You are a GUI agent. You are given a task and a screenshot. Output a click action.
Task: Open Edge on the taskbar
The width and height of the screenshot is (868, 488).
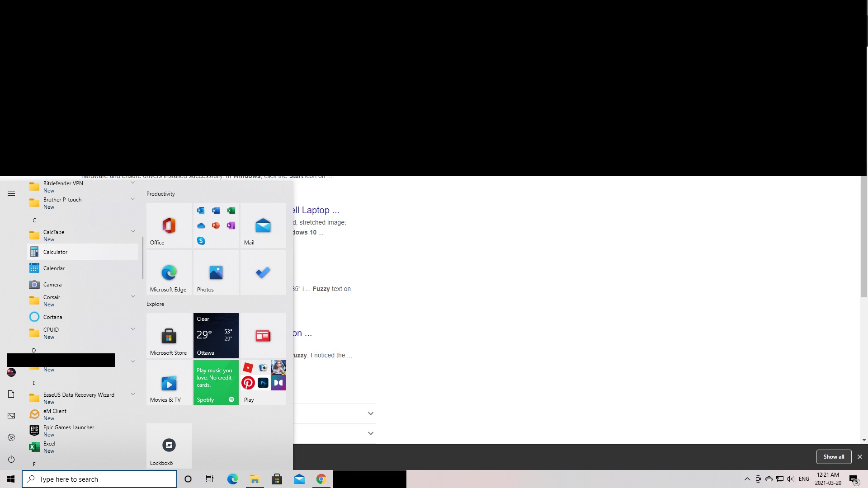(x=232, y=479)
